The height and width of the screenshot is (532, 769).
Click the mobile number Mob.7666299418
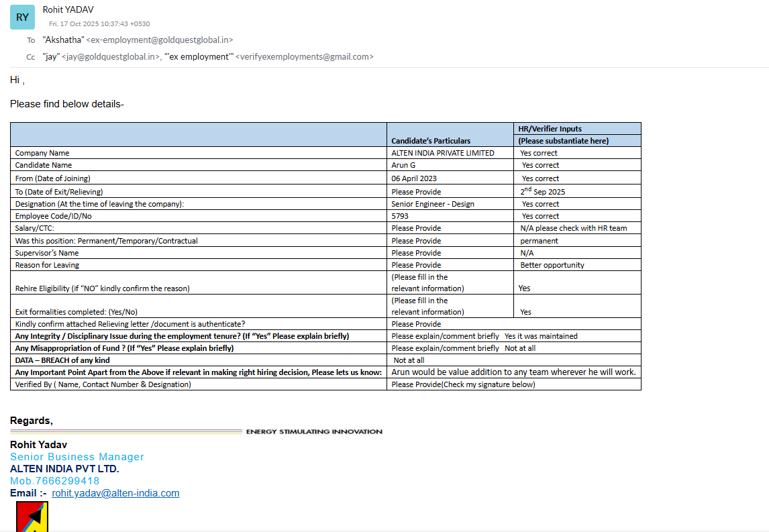tap(54, 480)
